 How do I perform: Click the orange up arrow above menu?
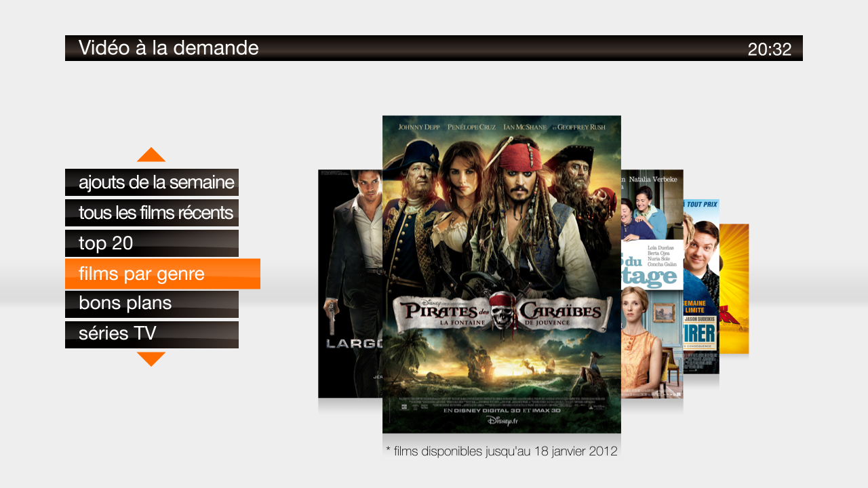pos(151,155)
